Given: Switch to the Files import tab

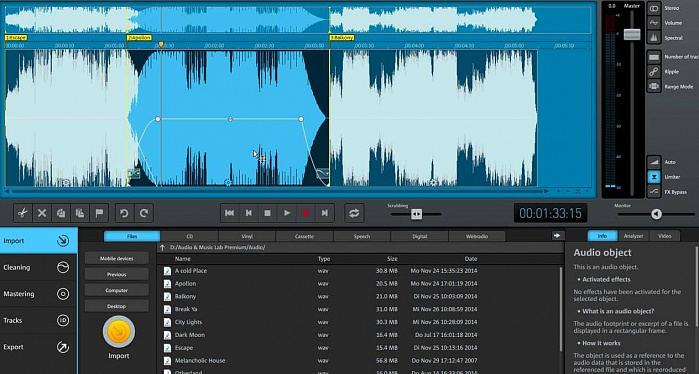Looking at the screenshot, I should (132, 236).
